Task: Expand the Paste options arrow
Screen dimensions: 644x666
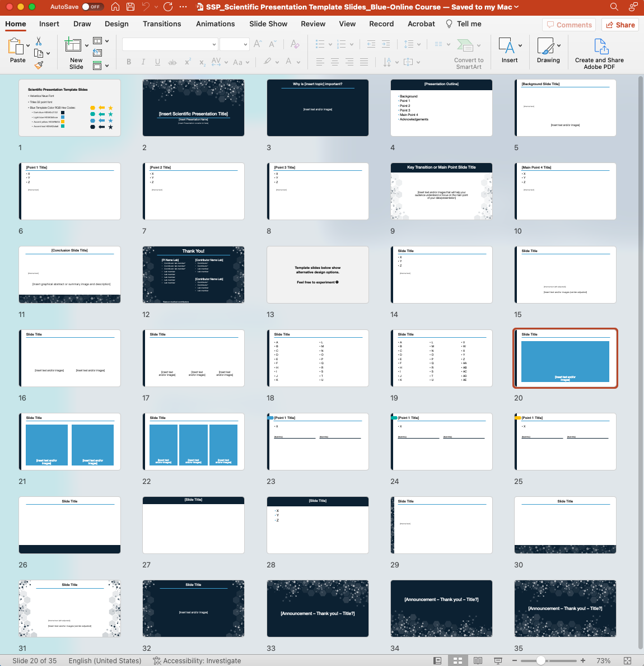Action: (x=28, y=45)
